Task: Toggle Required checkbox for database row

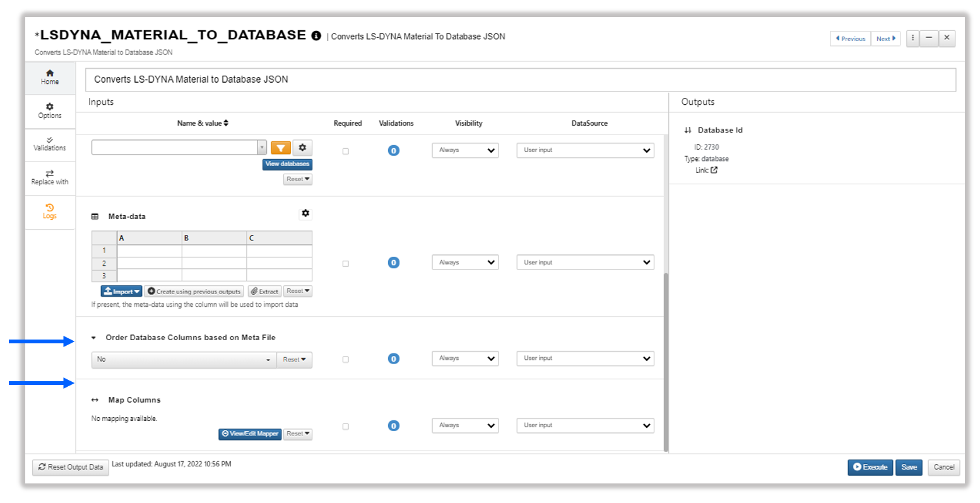Action: click(x=345, y=151)
